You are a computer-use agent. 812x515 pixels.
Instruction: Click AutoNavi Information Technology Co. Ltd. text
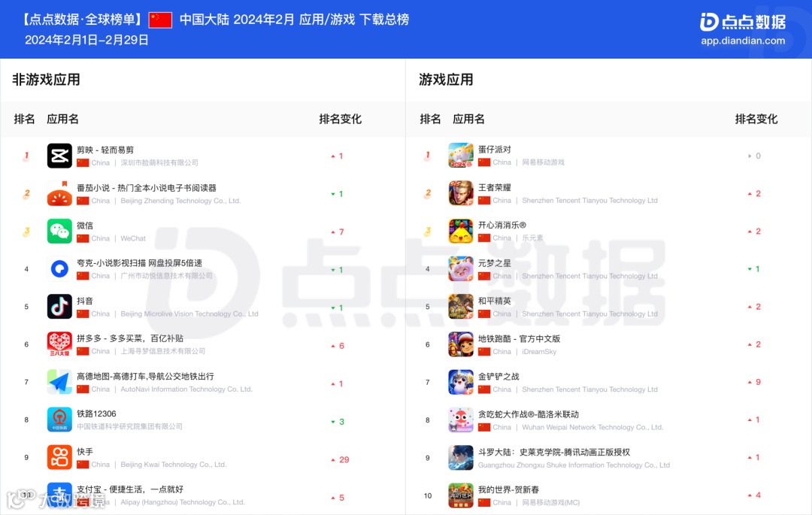pos(186,389)
